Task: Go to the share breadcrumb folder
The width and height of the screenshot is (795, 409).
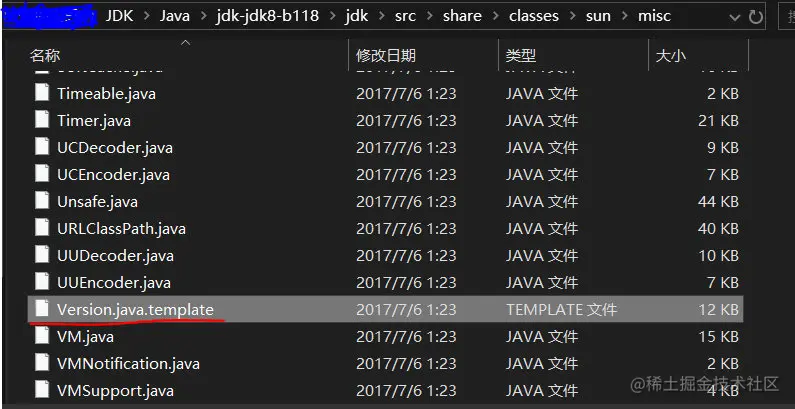Action: tap(462, 16)
